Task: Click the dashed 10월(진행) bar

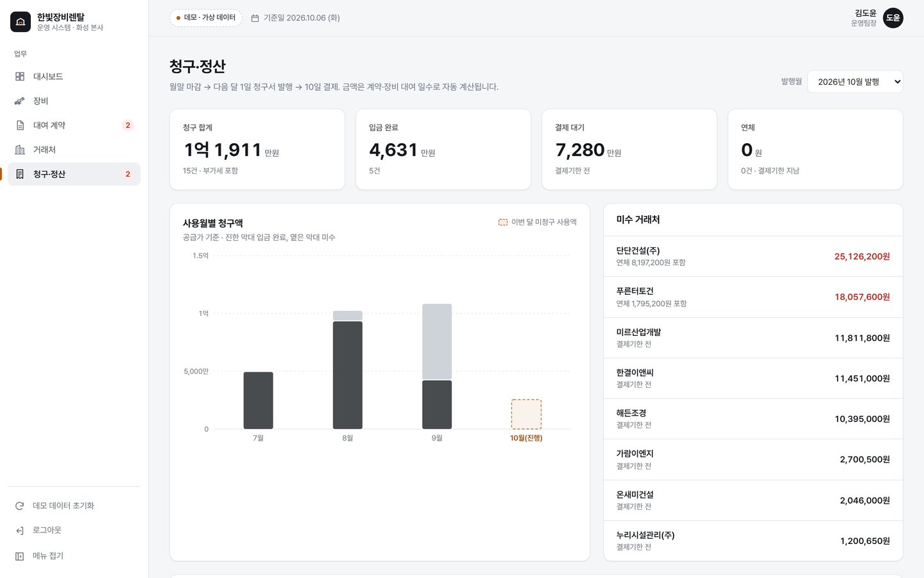Action: point(526,414)
